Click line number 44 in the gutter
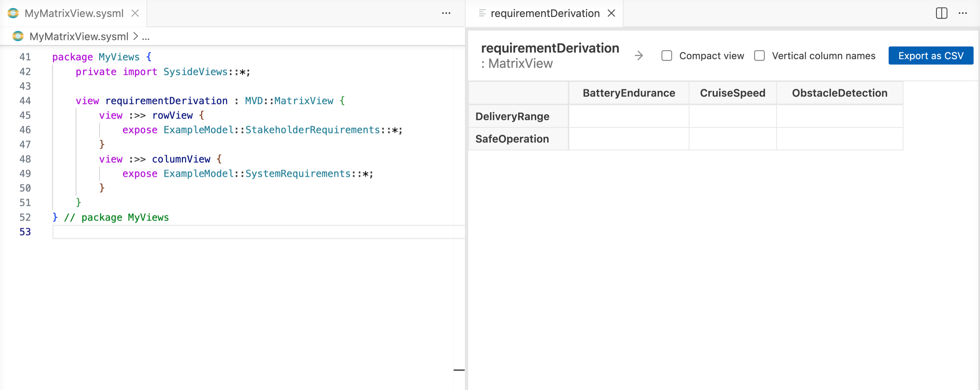Screen dimensions: 980x390 pos(25,101)
